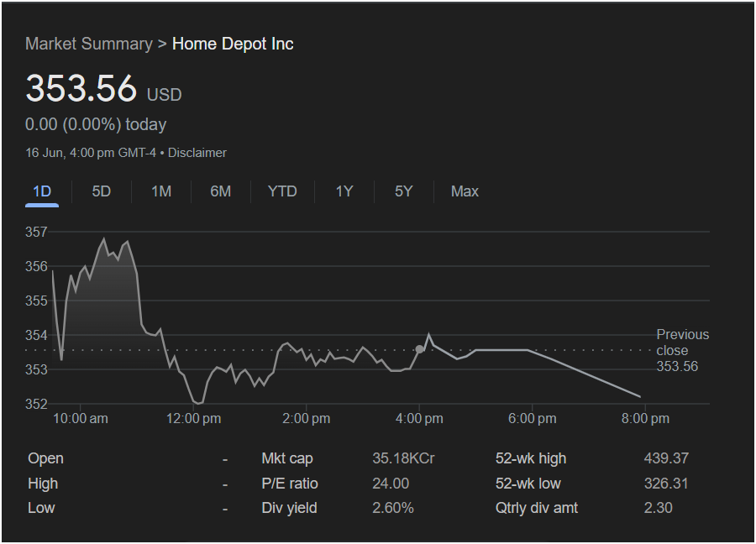Click the 2:00 pm axis label
756x544 pixels.
[x=306, y=418]
